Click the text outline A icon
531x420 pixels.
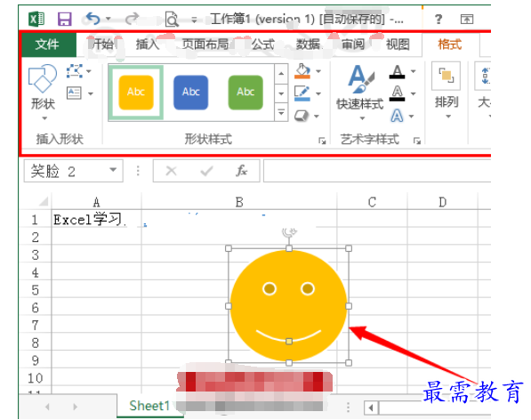pos(397,93)
